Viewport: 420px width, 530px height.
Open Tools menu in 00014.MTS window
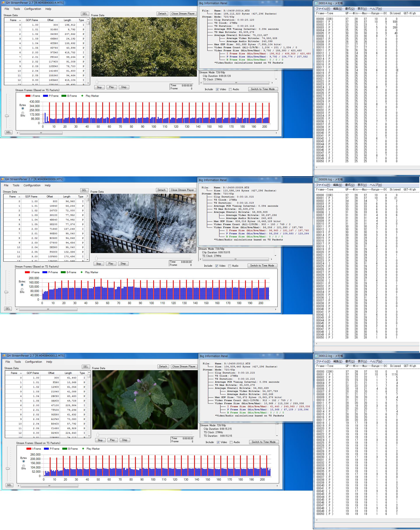tap(17, 9)
